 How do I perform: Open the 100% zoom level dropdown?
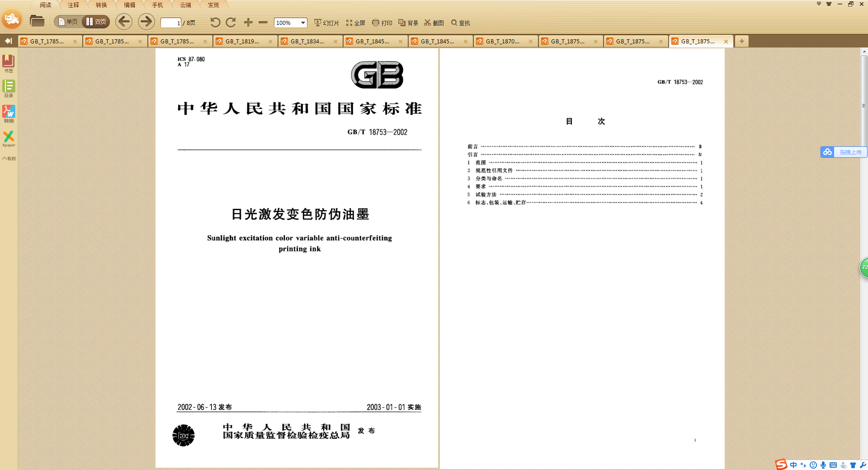(303, 23)
